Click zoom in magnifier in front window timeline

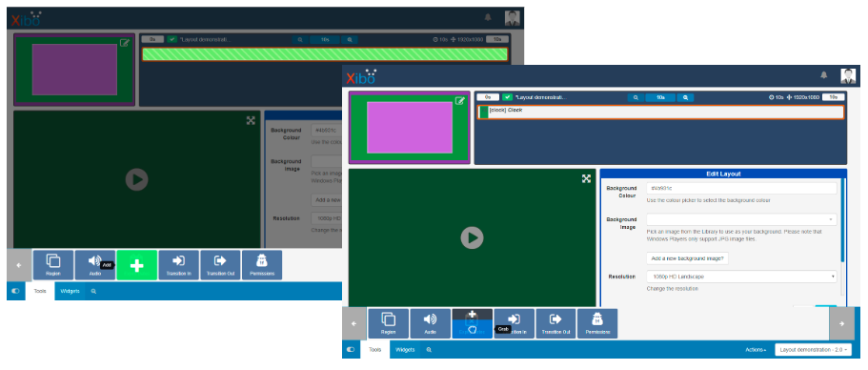point(685,97)
